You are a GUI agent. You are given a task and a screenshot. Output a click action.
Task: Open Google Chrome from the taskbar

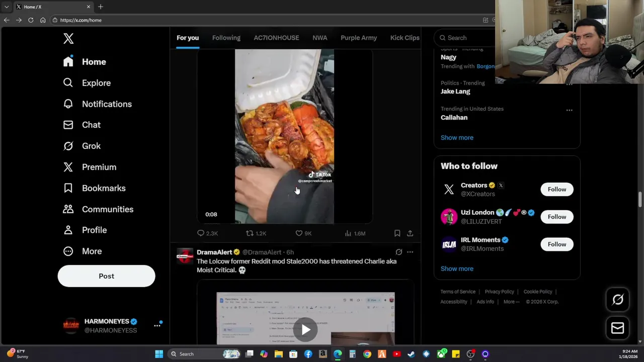367,354
